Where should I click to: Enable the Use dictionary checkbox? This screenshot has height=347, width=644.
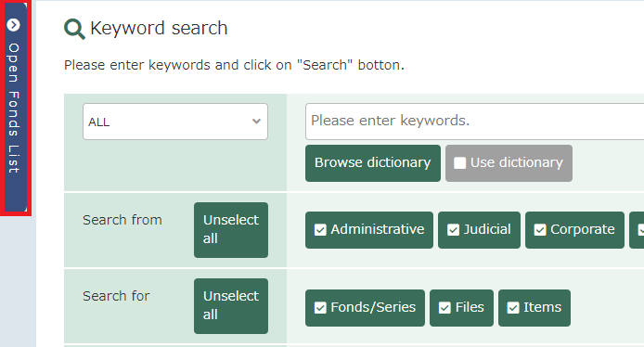click(459, 163)
